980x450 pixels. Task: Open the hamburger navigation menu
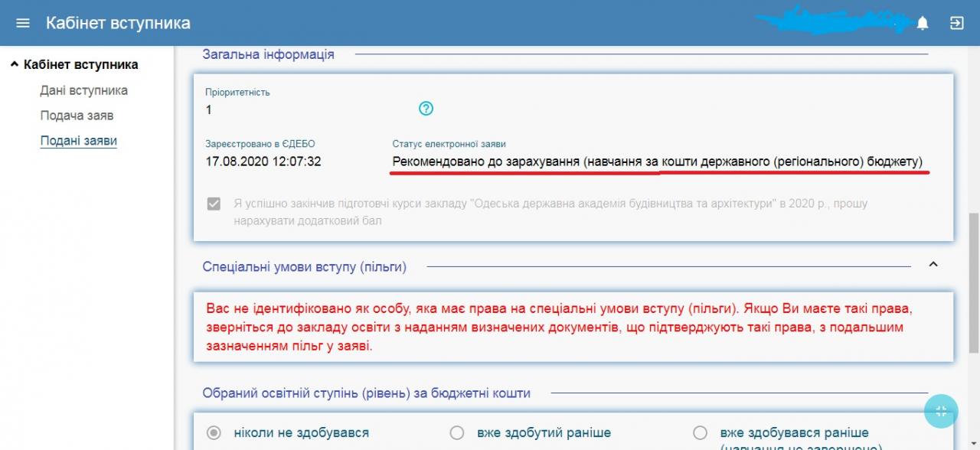23,23
